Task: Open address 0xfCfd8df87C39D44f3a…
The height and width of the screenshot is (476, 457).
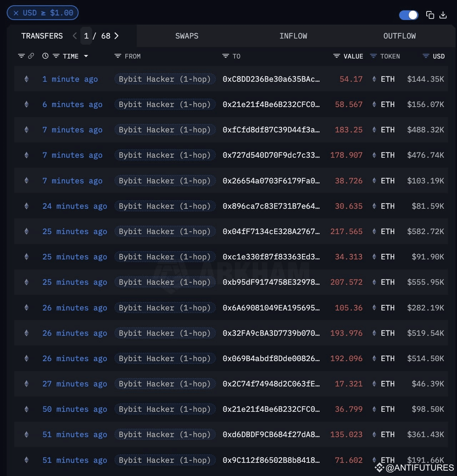Action: [x=271, y=130]
